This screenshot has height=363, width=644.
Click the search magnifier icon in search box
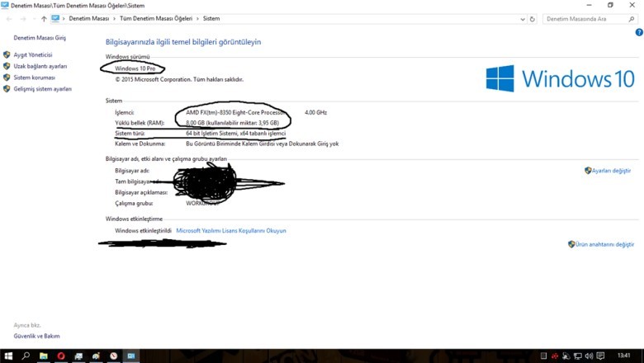(632, 19)
